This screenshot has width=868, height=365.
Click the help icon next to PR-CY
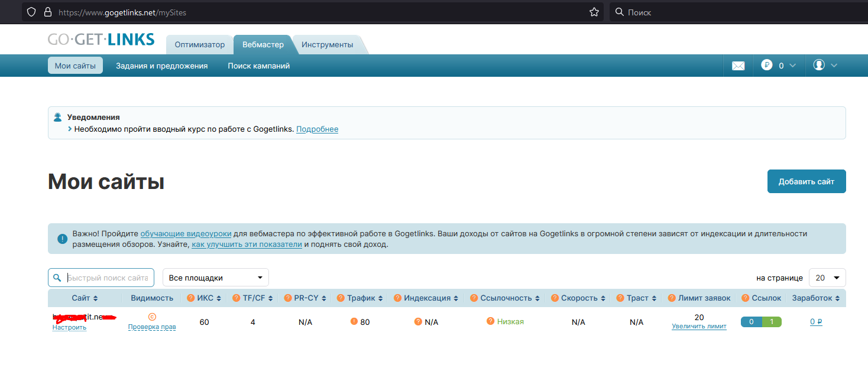point(287,298)
